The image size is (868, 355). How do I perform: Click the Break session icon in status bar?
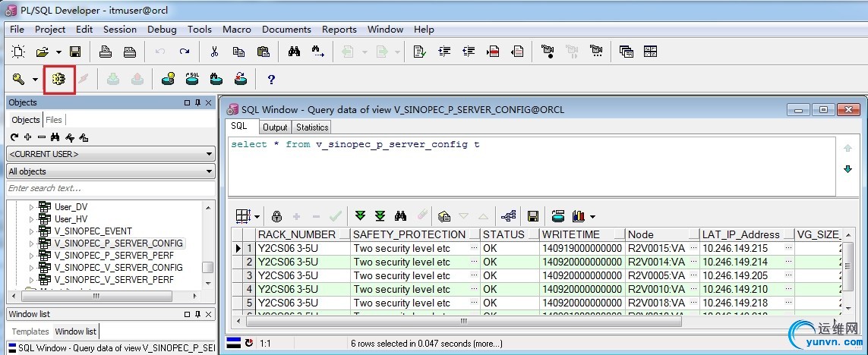point(249,344)
